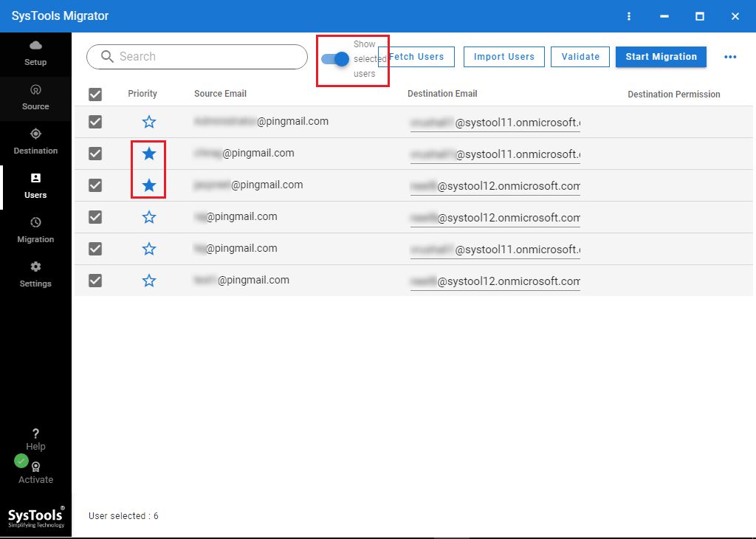Click Destination Permission column header
Screen dimensions: 756x539
pyautogui.click(x=673, y=95)
